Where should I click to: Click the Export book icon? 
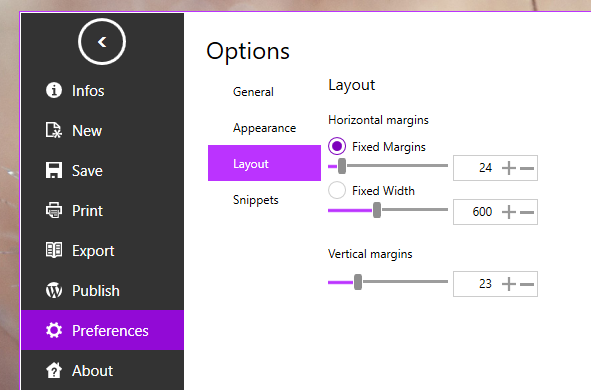pyautogui.click(x=54, y=250)
